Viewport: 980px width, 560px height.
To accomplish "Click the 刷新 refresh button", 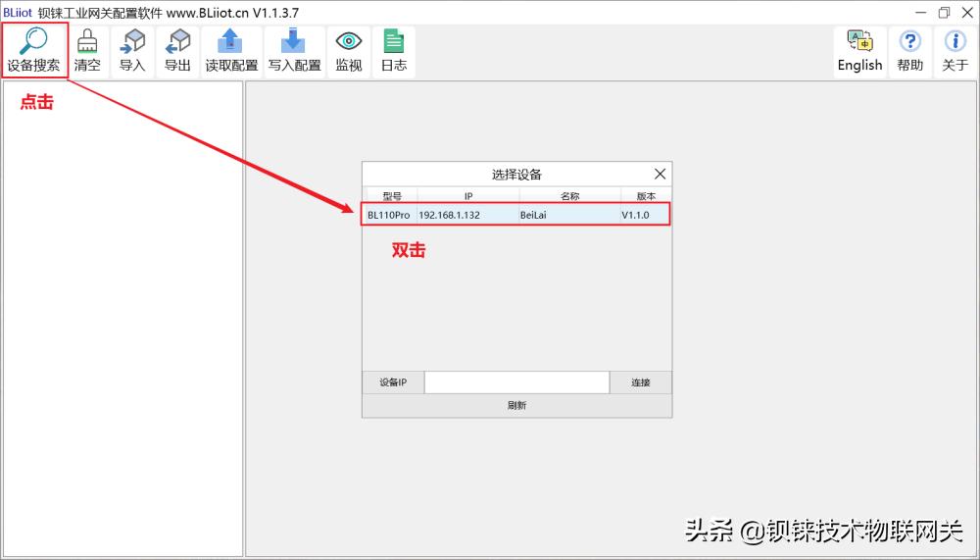I will [516, 405].
